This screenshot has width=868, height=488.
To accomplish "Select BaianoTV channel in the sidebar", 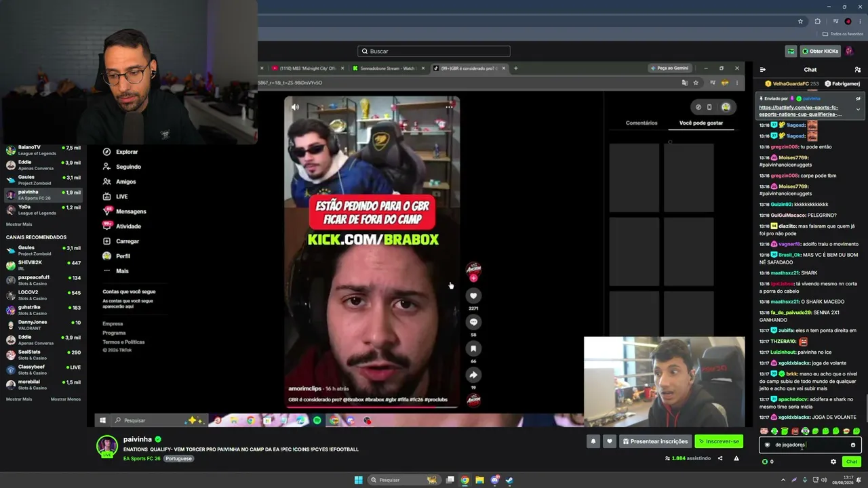I will (43, 150).
